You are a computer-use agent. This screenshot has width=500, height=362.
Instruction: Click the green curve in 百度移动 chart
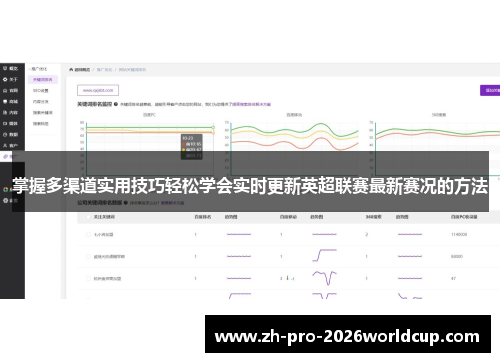tap(321, 124)
